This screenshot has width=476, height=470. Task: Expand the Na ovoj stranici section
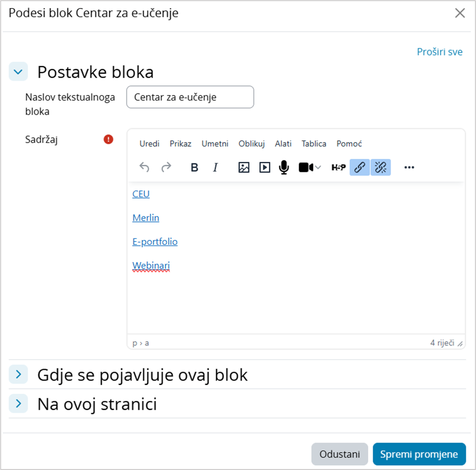click(18, 403)
